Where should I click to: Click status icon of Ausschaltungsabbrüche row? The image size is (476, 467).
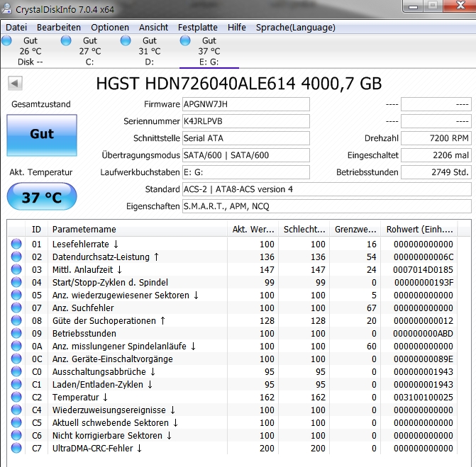(x=16, y=371)
